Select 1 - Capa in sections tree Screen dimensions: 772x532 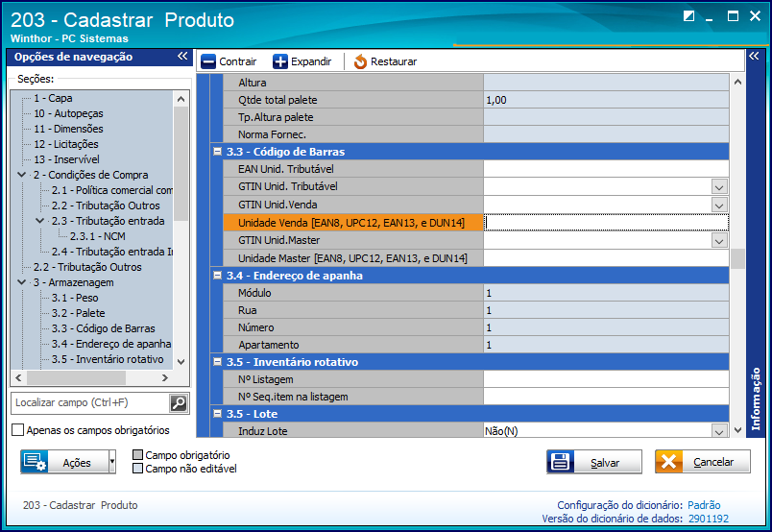point(53,98)
